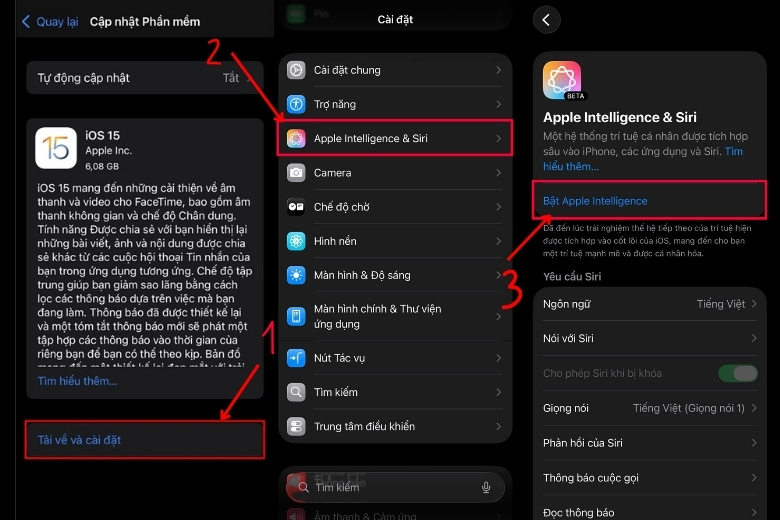Viewport: 780px width, 520px height.
Task: Tap the Trợ năng accessibility icon
Action: point(296,104)
